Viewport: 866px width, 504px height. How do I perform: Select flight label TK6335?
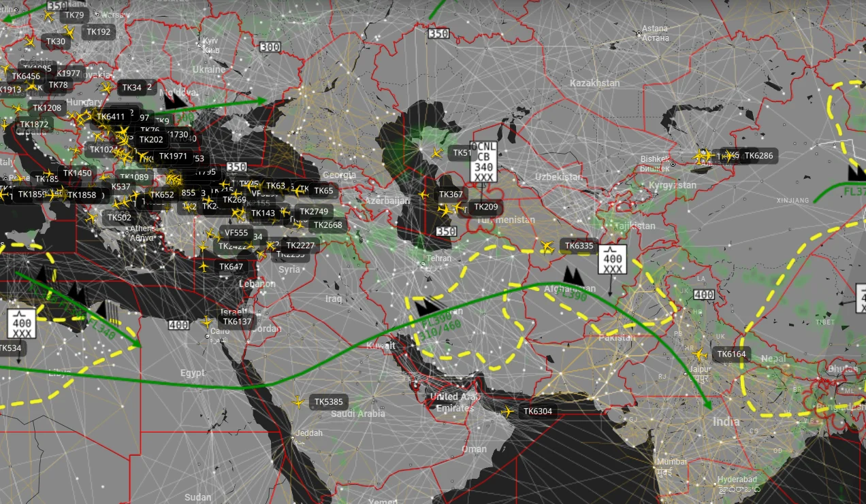click(579, 246)
